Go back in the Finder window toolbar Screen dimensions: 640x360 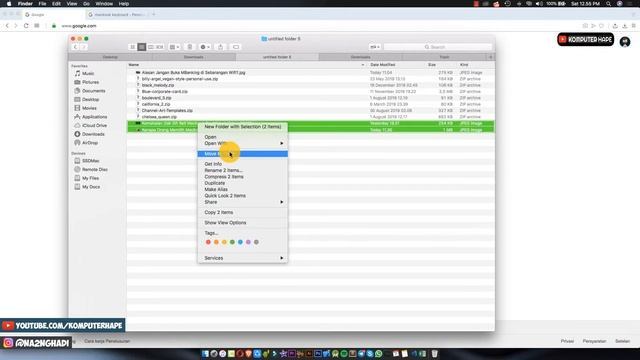coord(76,47)
